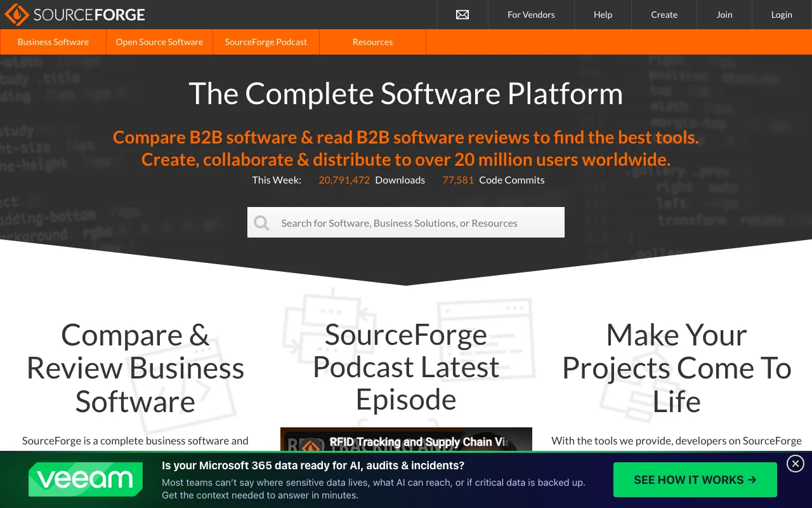
Task: Click The Complete Software Platform headline
Action: point(406,93)
